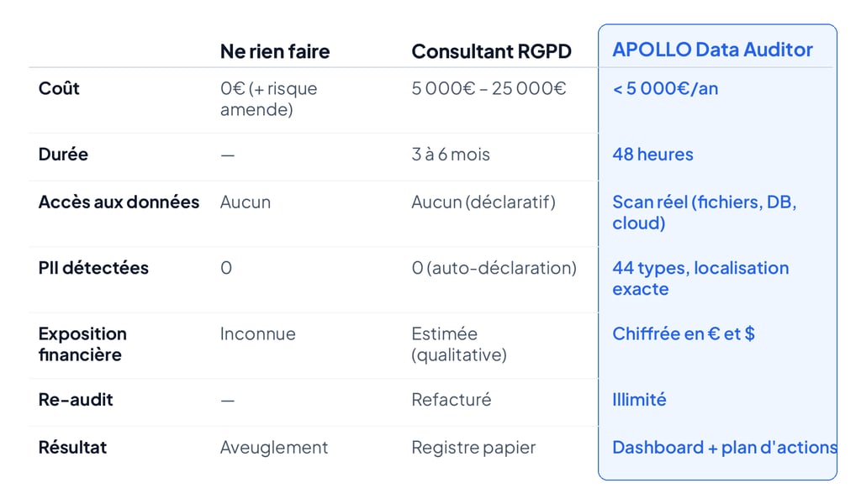Click the "Ne rien faire" column header
Screen dimensions: 861x504
(275, 51)
